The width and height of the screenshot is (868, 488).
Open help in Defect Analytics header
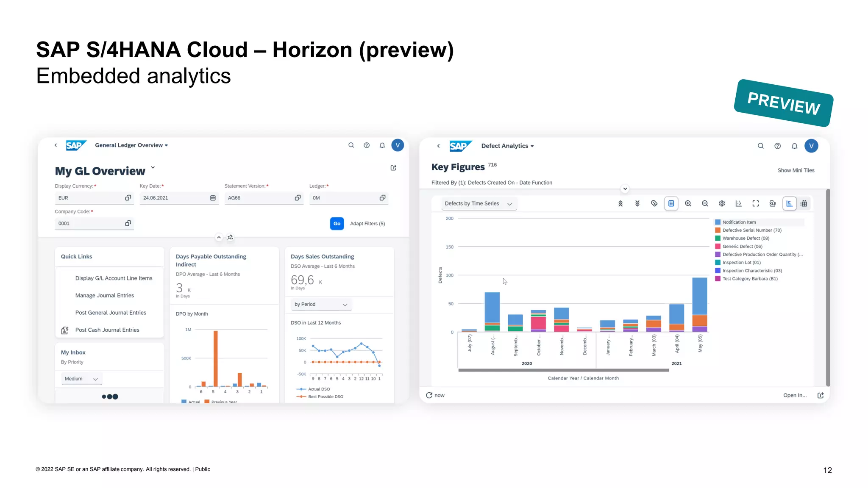777,146
